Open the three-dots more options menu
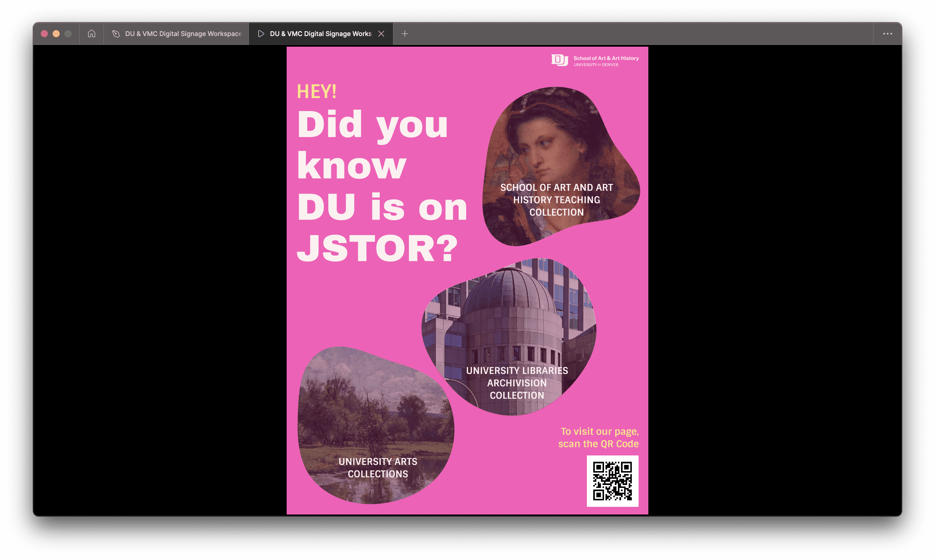Screen dimensions: 935x560 click(x=887, y=34)
